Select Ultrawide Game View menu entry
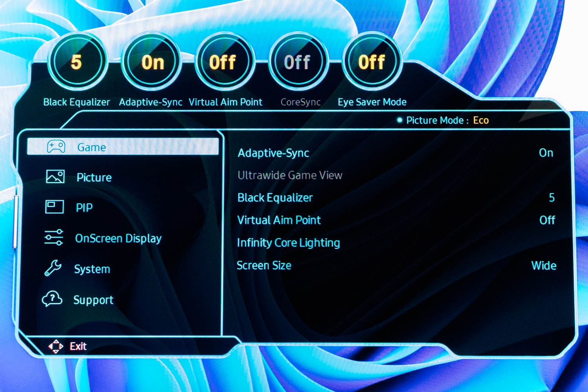 pos(290,175)
